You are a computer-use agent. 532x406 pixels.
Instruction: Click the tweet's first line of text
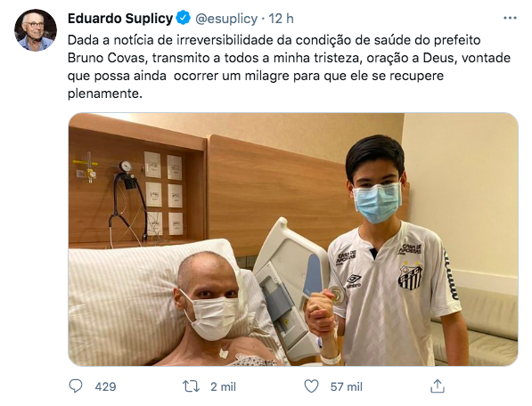[x=274, y=40]
